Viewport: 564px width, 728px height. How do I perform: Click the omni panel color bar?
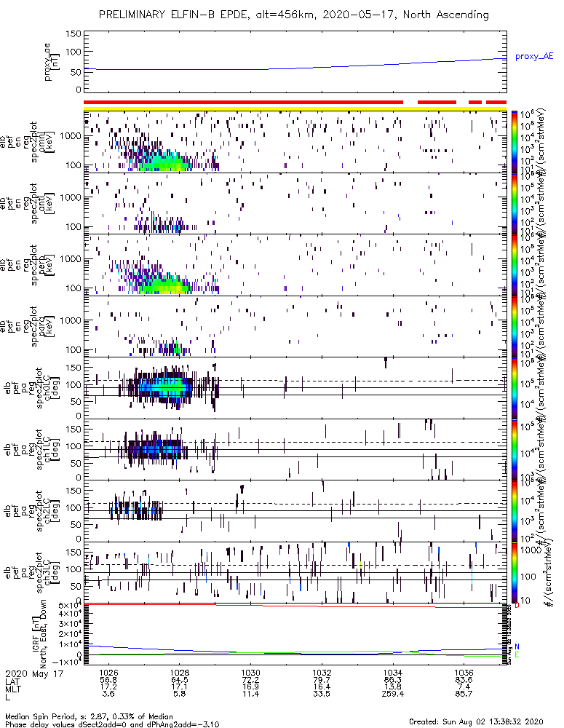[515, 142]
